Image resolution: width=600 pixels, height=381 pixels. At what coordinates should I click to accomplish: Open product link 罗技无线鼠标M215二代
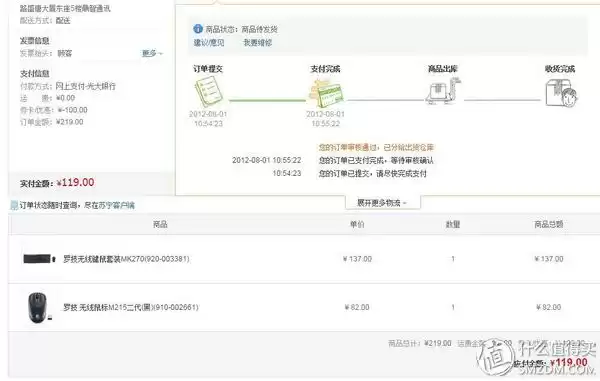[x=130, y=307]
